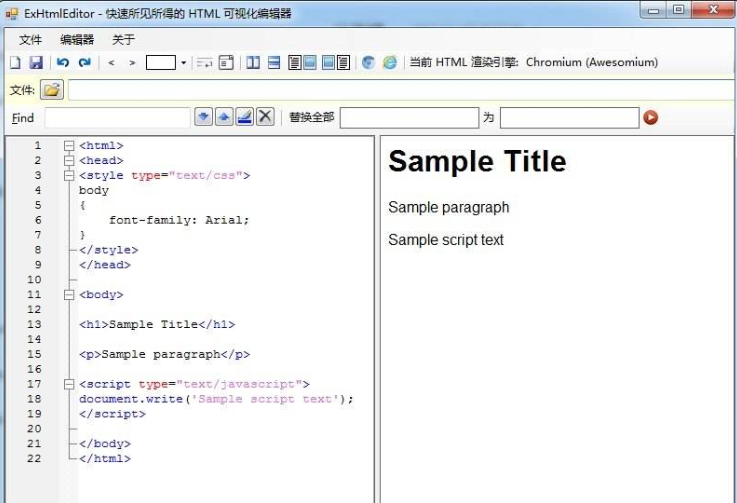
Task: Toggle word wrap icon in the toolbar
Action: 204,63
